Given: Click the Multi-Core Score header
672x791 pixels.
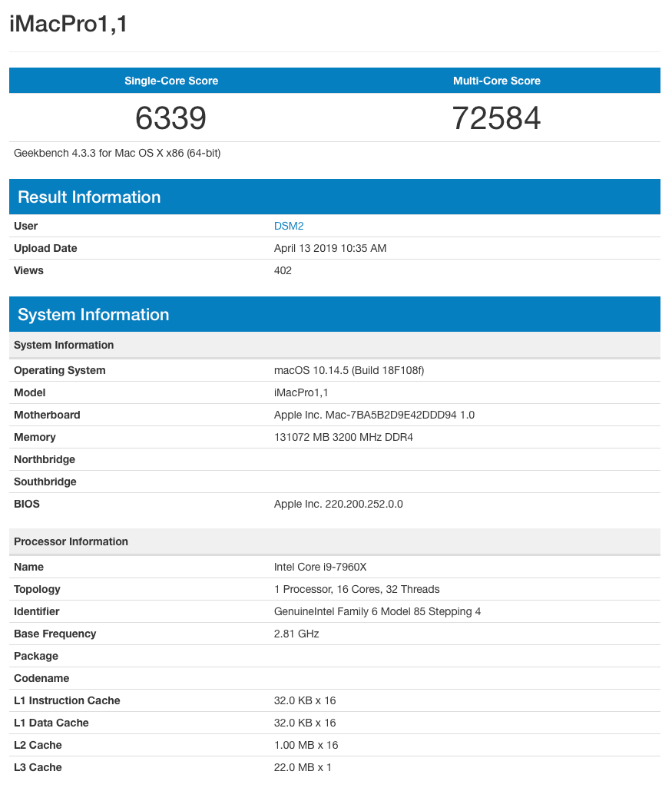Looking at the screenshot, I should click(496, 81).
